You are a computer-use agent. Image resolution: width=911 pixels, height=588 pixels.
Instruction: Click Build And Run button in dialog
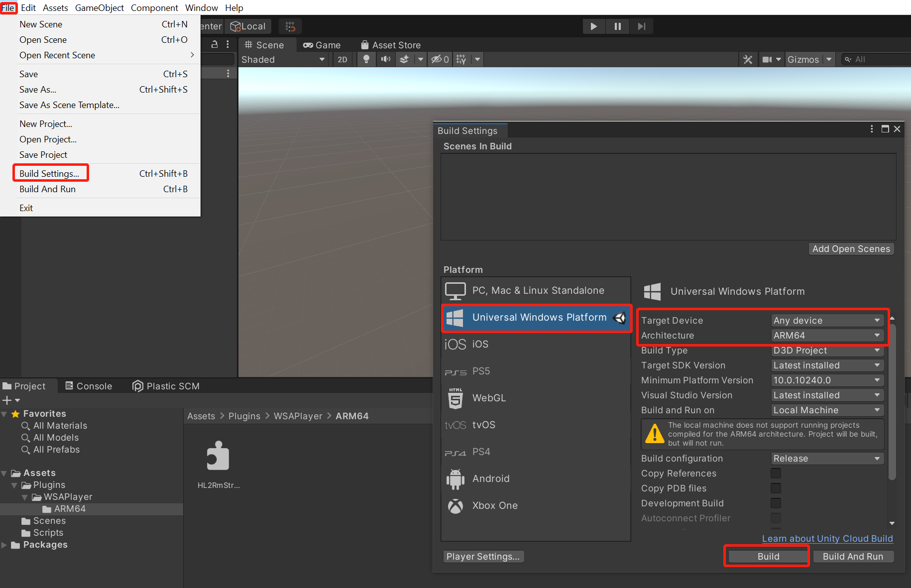[853, 557]
